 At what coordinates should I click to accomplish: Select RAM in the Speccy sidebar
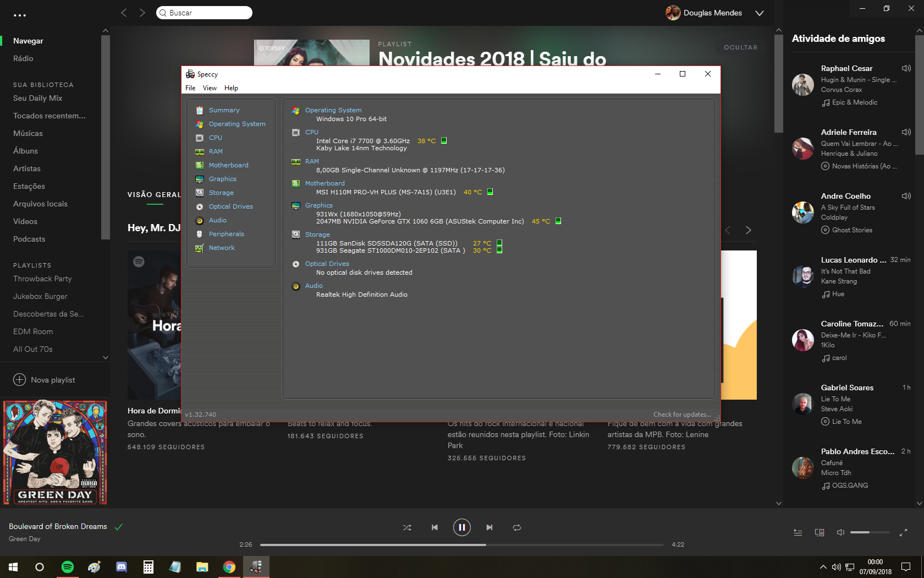point(216,151)
